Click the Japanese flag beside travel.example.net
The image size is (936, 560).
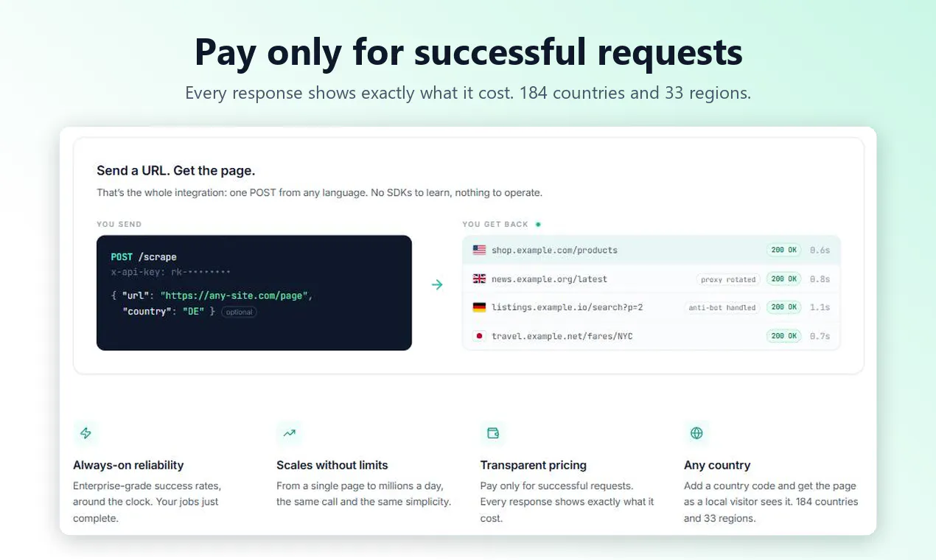coord(479,336)
